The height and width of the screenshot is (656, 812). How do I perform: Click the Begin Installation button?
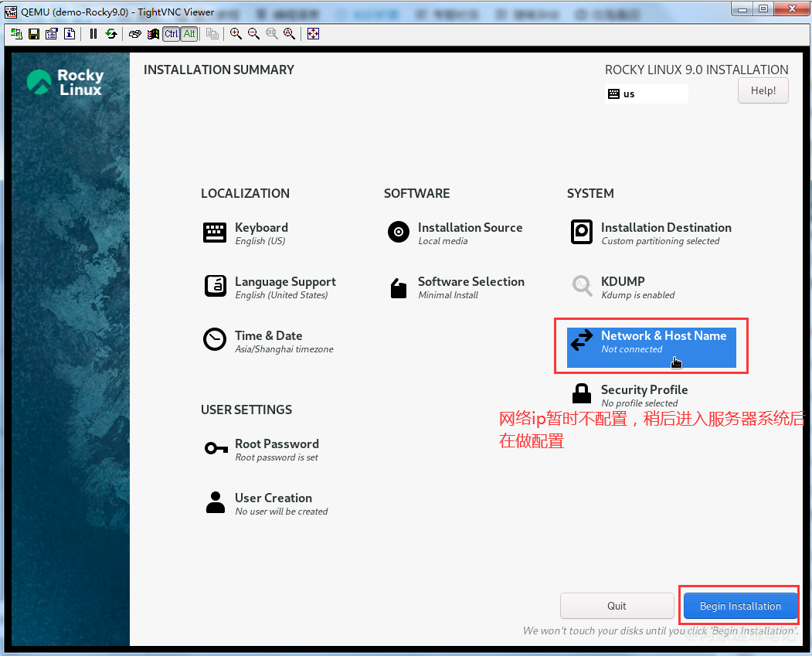click(740, 606)
